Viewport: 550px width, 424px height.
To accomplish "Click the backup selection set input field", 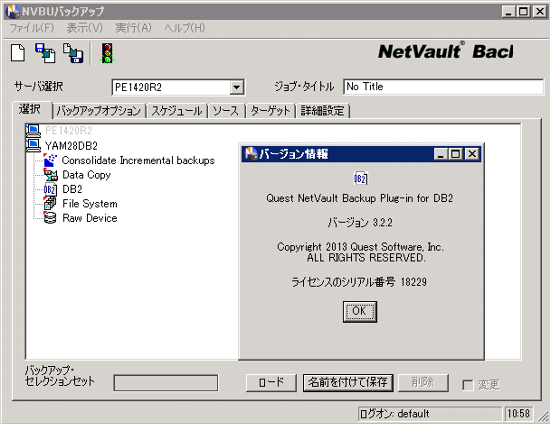I will point(166,383).
